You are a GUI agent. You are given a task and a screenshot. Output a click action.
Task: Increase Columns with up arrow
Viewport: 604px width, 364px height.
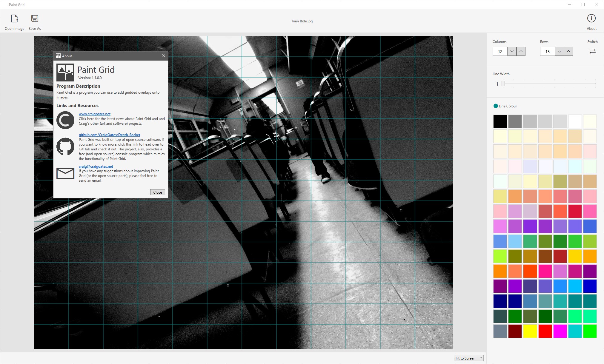tap(521, 51)
